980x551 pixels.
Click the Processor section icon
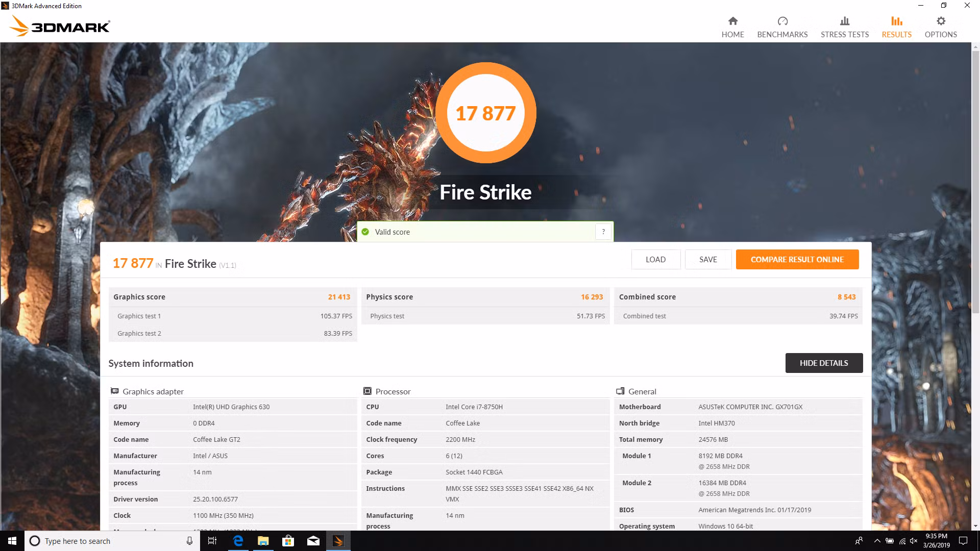coord(367,391)
